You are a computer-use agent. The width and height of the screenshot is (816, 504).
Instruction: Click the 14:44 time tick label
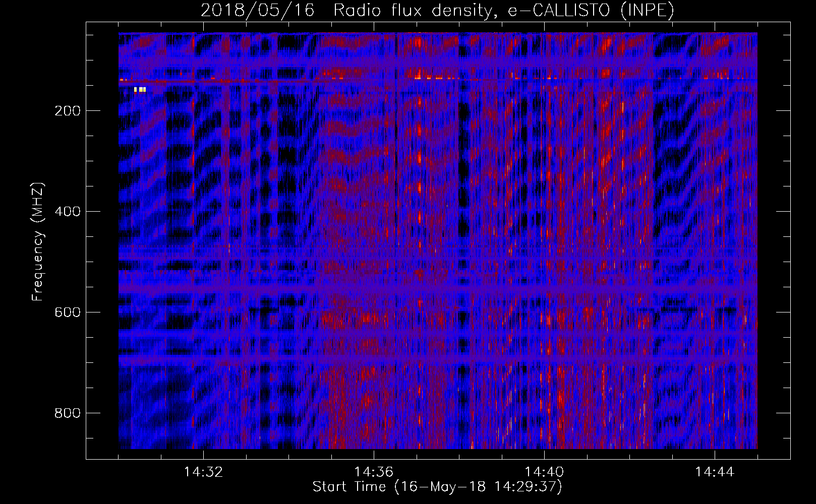(x=715, y=472)
